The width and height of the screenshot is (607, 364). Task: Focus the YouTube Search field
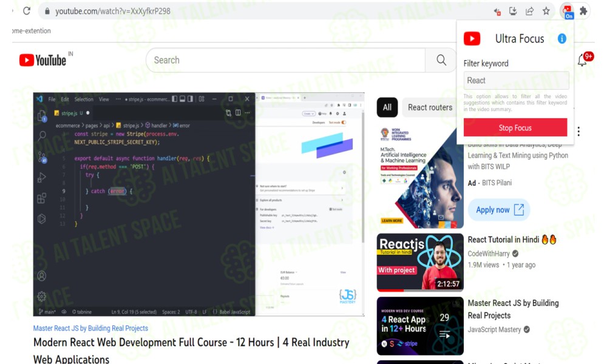click(x=286, y=60)
